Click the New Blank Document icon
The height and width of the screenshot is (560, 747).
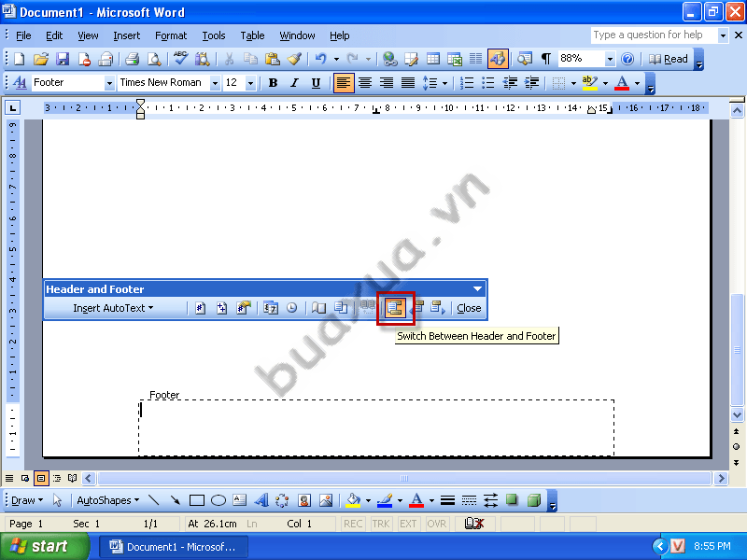19,59
